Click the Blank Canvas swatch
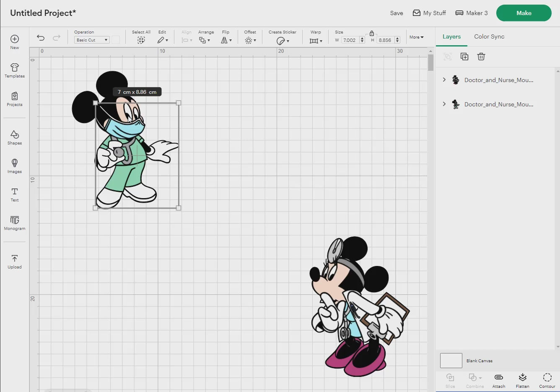The height and width of the screenshot is (392, 560). [x=451, y=361]
